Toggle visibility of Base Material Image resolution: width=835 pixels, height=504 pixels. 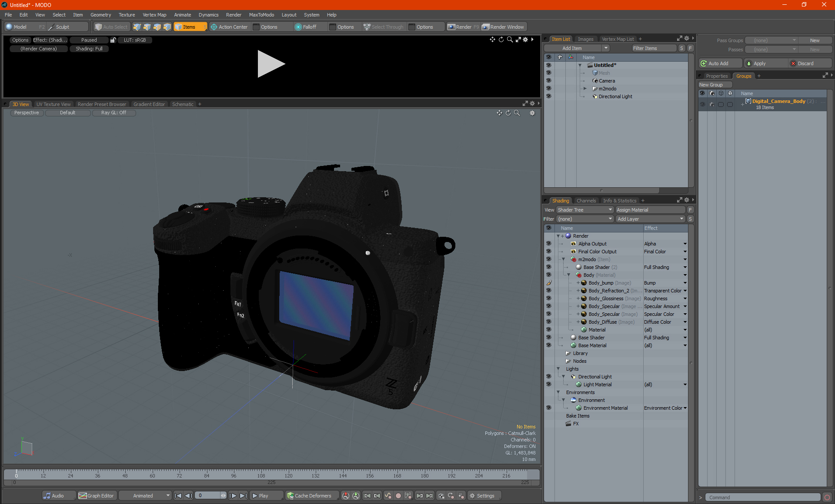click(548, 345)
